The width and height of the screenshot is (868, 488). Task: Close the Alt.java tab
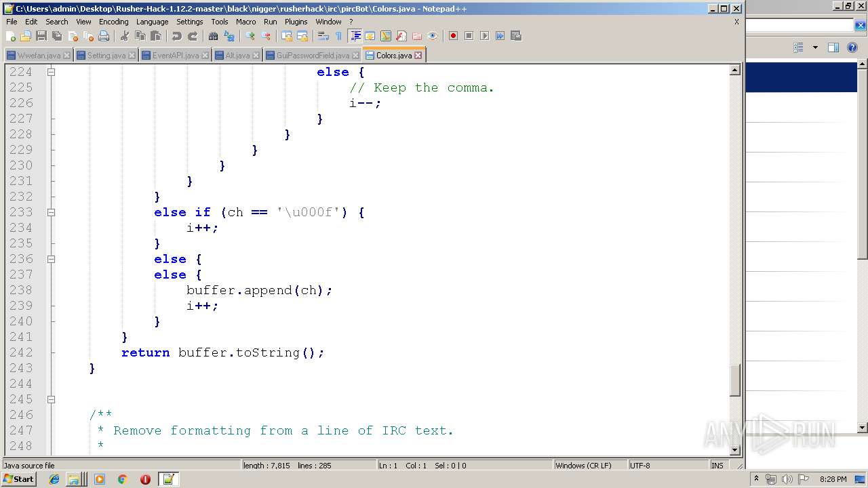pyautogui.click(x=256, y=56)
